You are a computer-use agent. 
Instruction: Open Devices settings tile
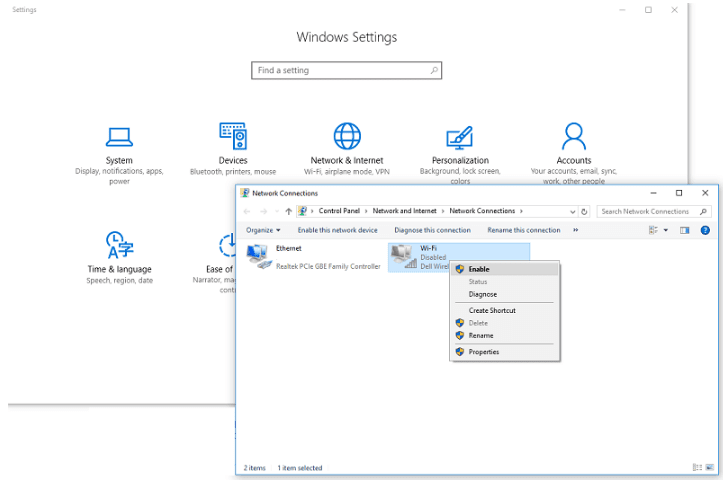(233, 149)
